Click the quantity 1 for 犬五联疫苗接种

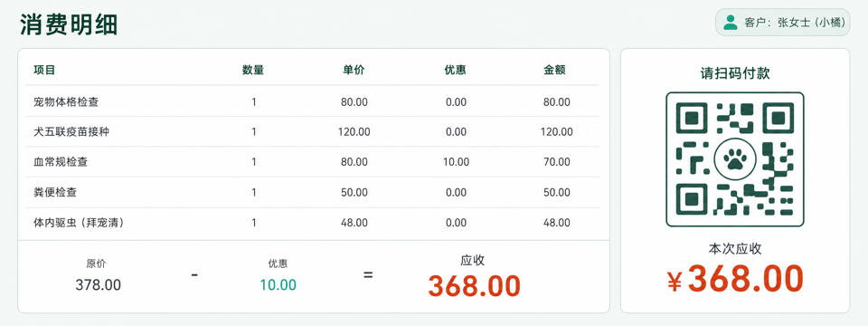click(x=254, y=132)
